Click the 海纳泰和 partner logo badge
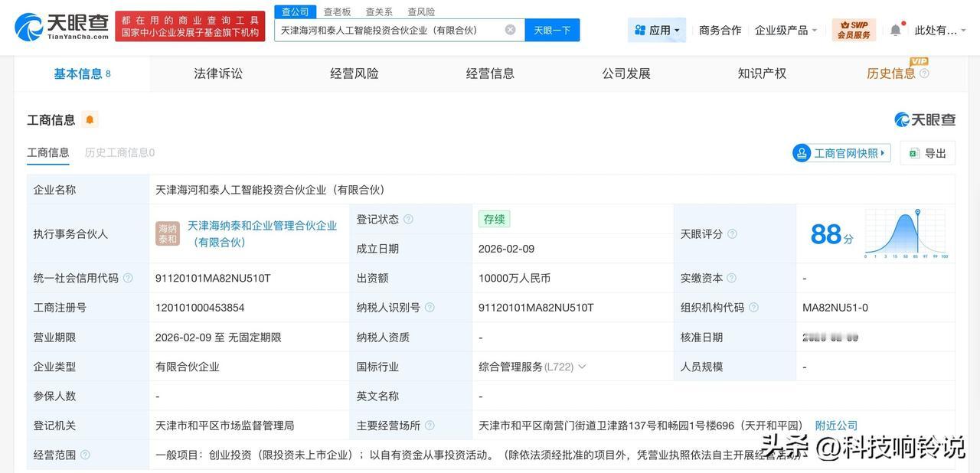 (x=168, y=234)
